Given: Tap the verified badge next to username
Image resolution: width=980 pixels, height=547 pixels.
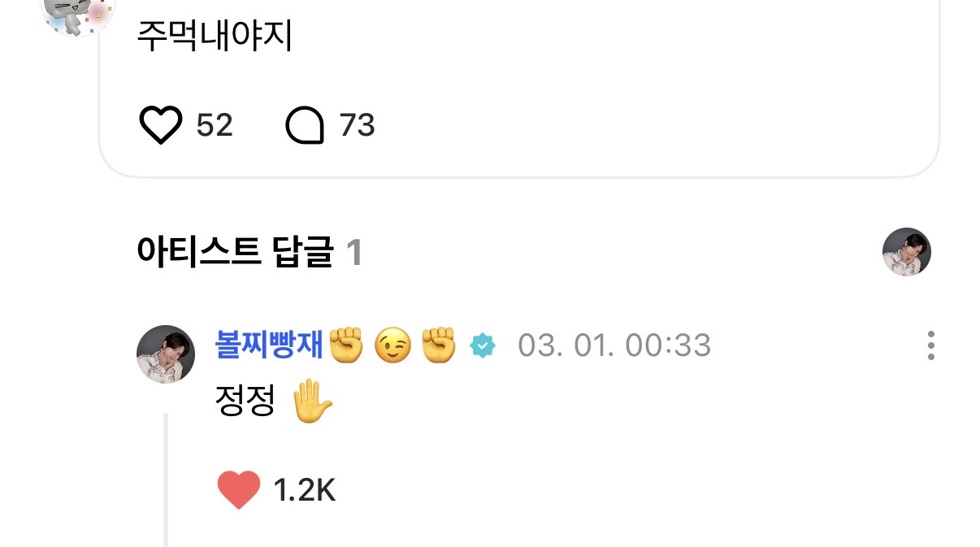Looking at the screenshot, I should (x=483, y=346).
